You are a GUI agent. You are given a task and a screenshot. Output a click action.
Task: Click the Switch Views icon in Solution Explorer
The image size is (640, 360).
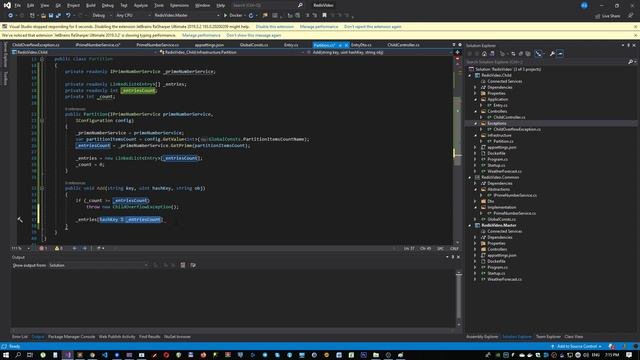point(492,53)
